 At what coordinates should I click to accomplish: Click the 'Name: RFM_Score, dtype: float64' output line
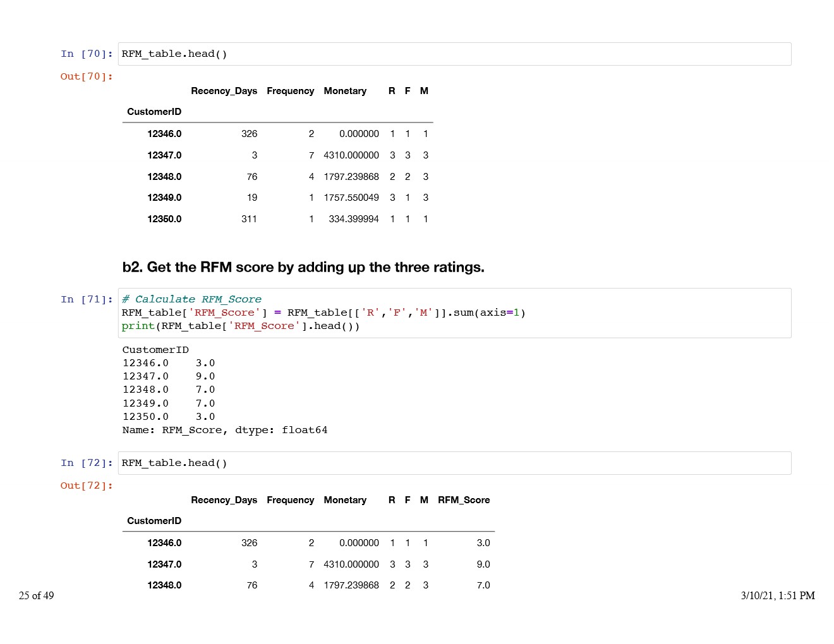click(224, 430)
